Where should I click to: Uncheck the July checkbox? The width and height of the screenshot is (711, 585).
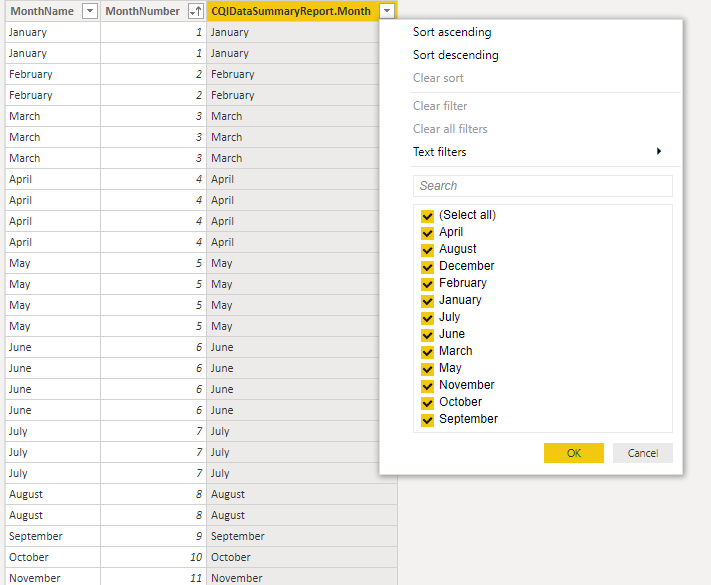coord(427,317)
